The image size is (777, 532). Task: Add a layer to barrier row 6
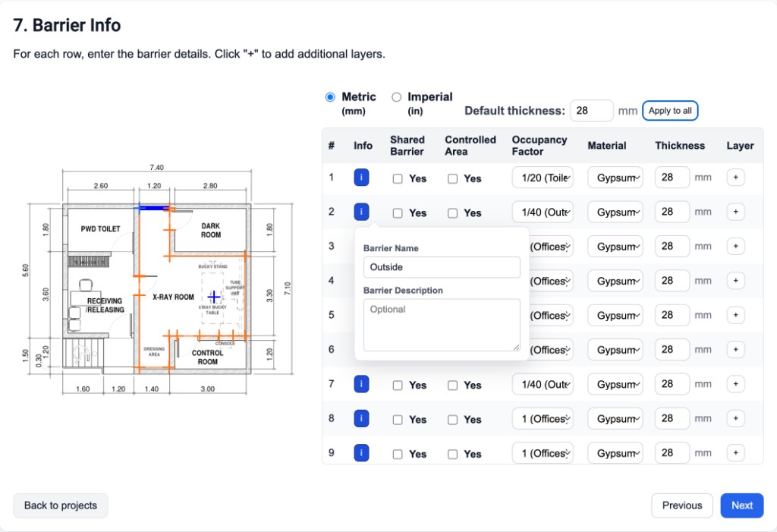(x=735, y=350)
